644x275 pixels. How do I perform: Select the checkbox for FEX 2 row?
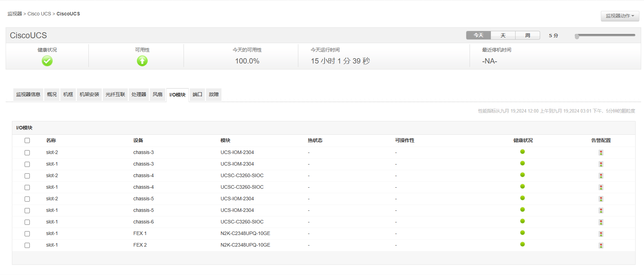[x=27, y=245]
